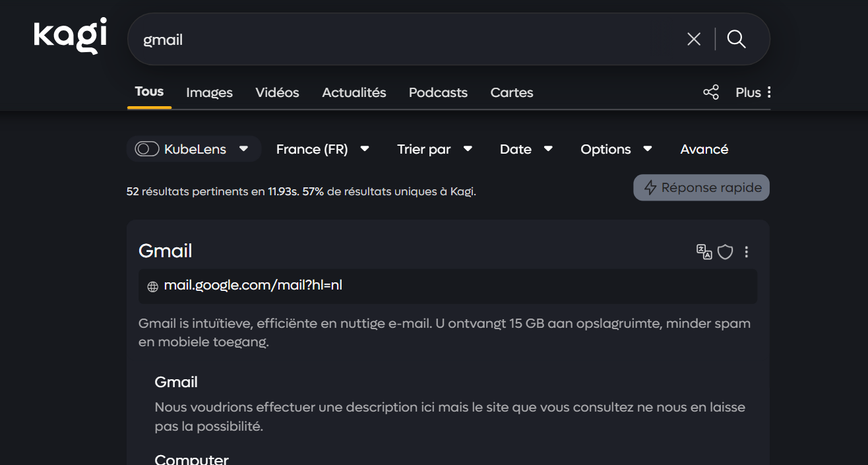Switch to the Images tab
The width and height of the screenshot is (868, 465).
209,92
